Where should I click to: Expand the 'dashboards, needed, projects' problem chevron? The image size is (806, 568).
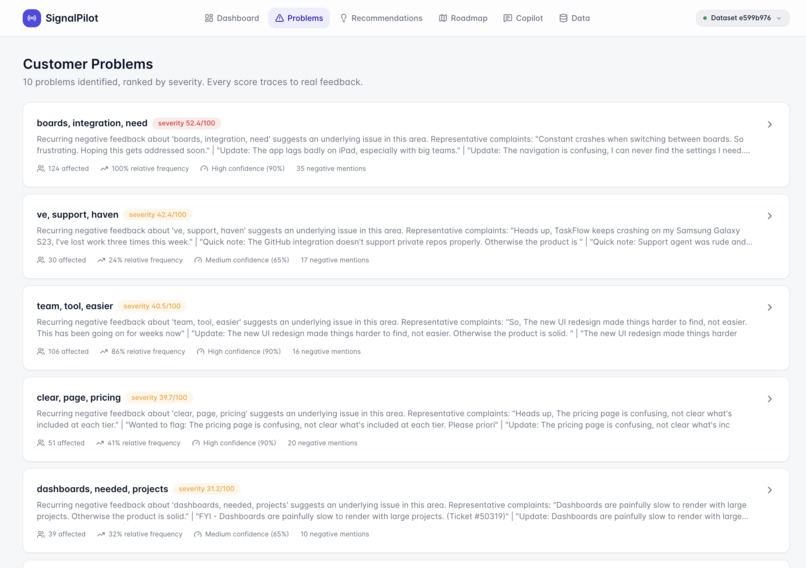coord(770,490)
